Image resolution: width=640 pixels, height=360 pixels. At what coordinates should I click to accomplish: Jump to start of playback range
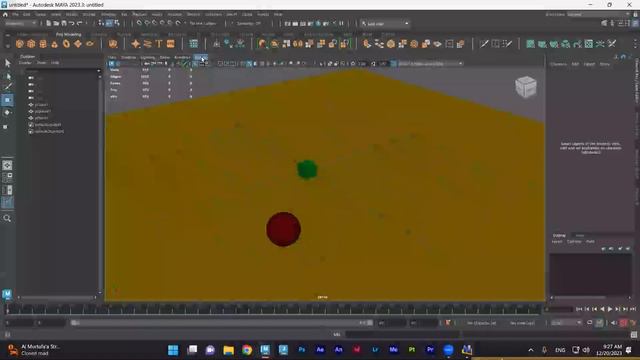[579, 309]
